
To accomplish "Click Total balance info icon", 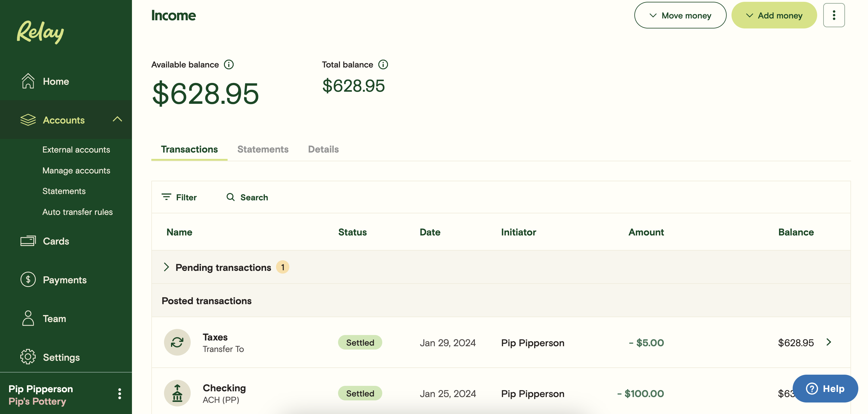I will point(383,64).
